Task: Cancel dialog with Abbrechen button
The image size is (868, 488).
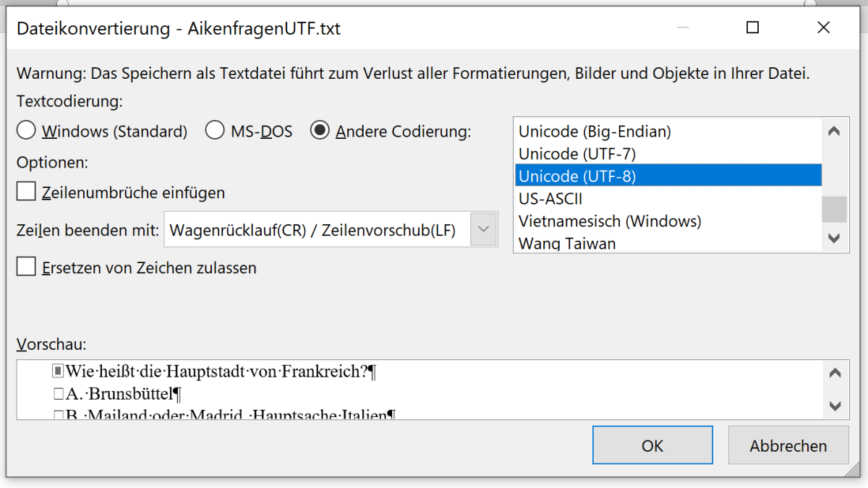Action: coord(788,445)
